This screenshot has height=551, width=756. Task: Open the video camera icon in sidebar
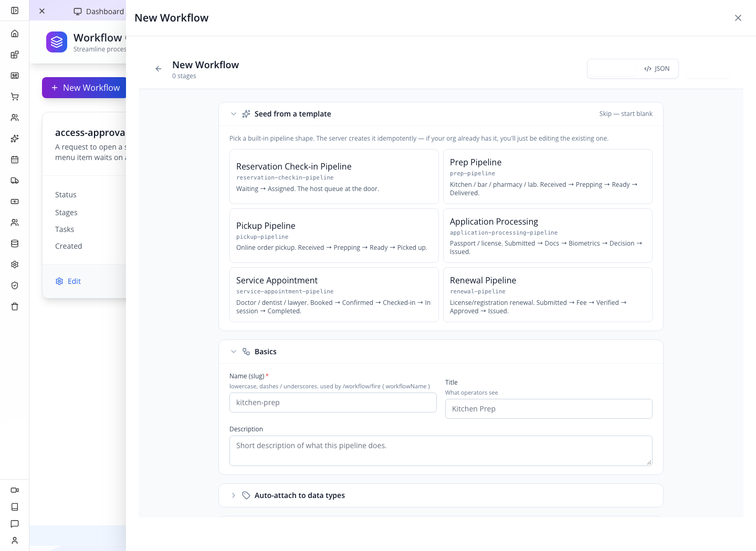click(15, 490)
